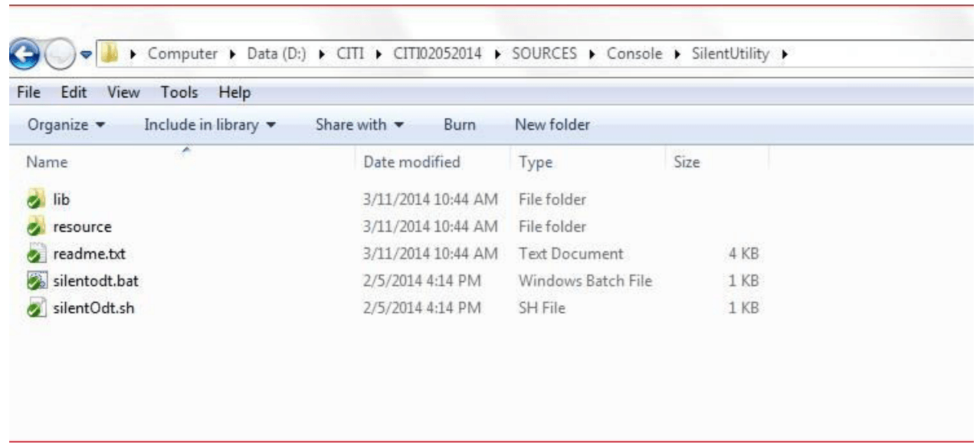Open the Help menu

[234, 93]
